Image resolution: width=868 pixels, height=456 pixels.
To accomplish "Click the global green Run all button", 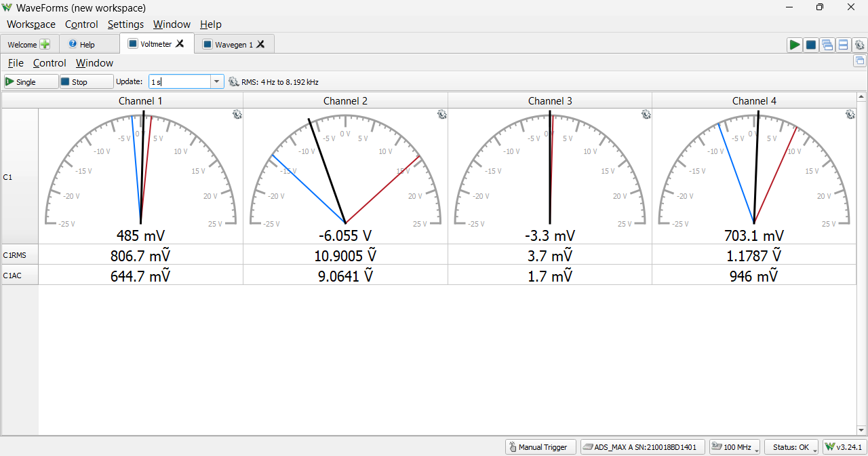I will click(x=794, y=45).
